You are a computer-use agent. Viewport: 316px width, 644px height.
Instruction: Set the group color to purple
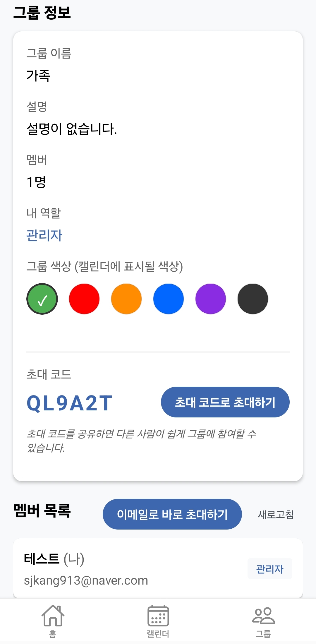[x=211, y=299]
